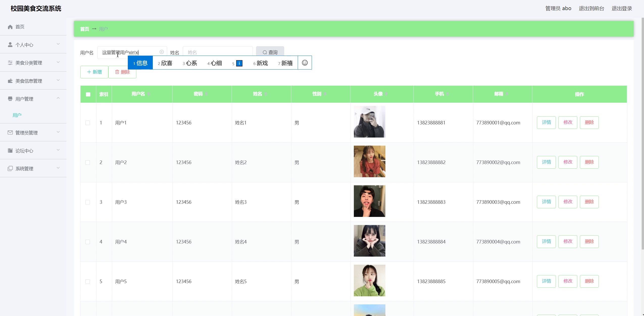Click the chat bubble icon beside 用户管理
Image resolution: width=644 pixels, height=316 pixels.
coord(10,99)
